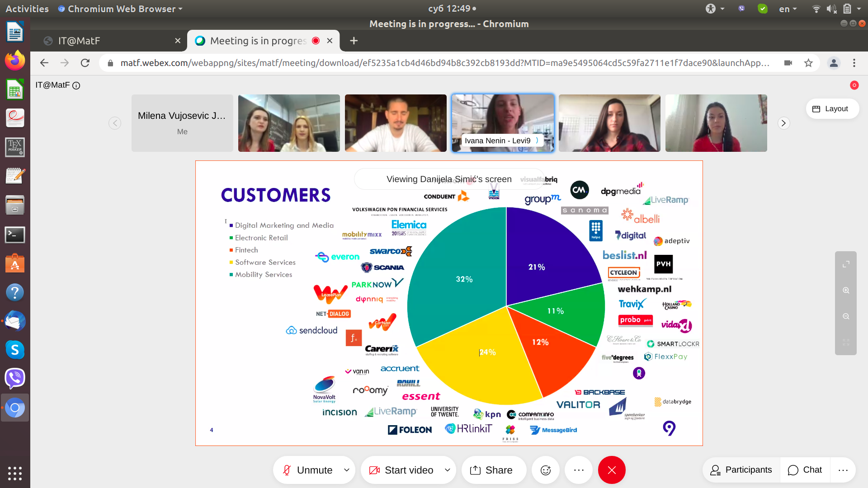Open panel options ellipsis next to Chat

click(843, 470)
